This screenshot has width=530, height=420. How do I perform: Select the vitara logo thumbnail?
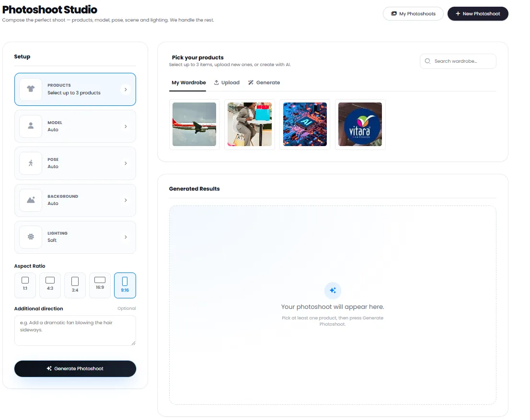point(360,125)
